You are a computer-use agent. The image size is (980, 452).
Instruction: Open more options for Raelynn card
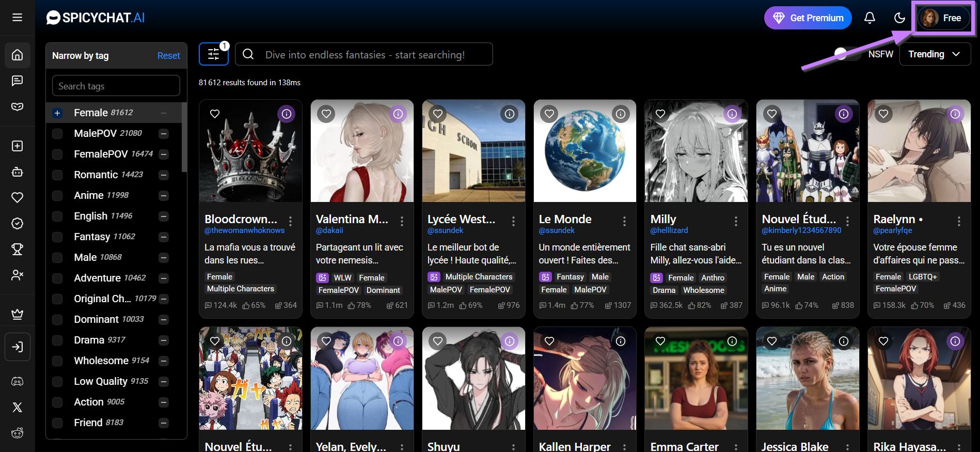point(959,221)
